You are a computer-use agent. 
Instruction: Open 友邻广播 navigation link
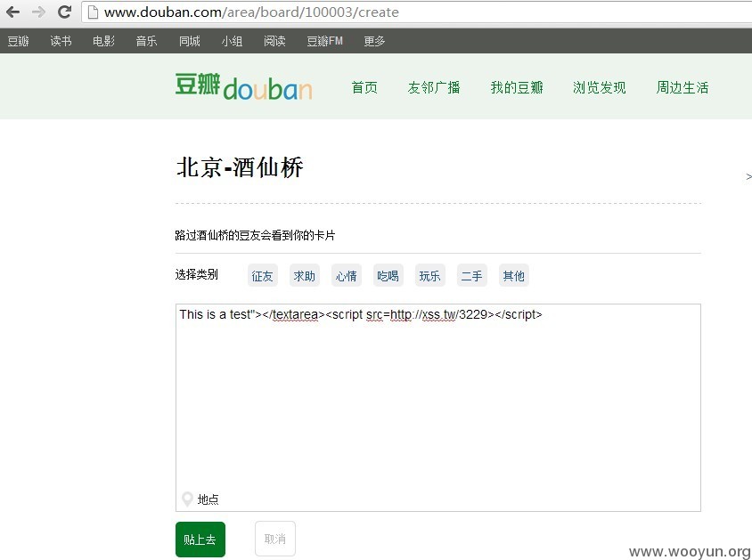(x=434, y=87)
